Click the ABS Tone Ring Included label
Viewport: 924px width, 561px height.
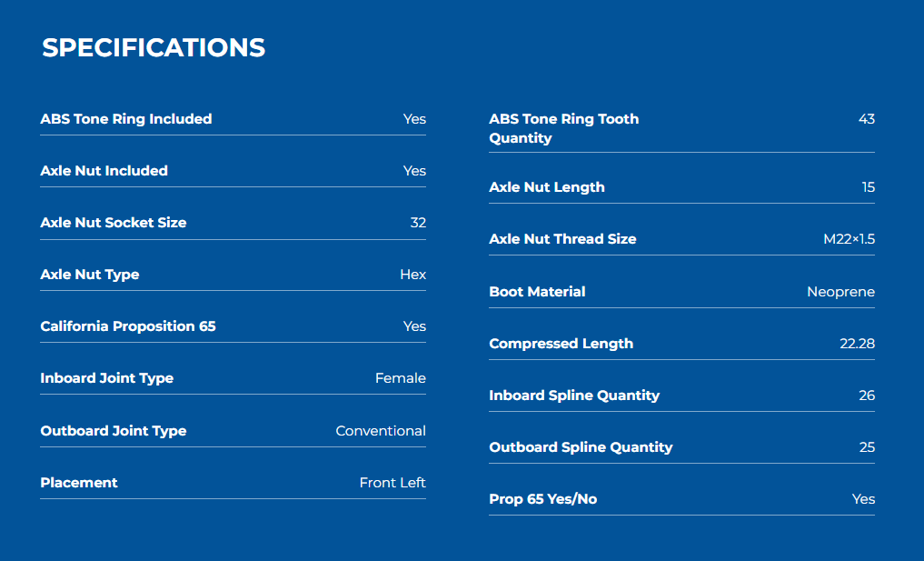click(x=126, y=119)
